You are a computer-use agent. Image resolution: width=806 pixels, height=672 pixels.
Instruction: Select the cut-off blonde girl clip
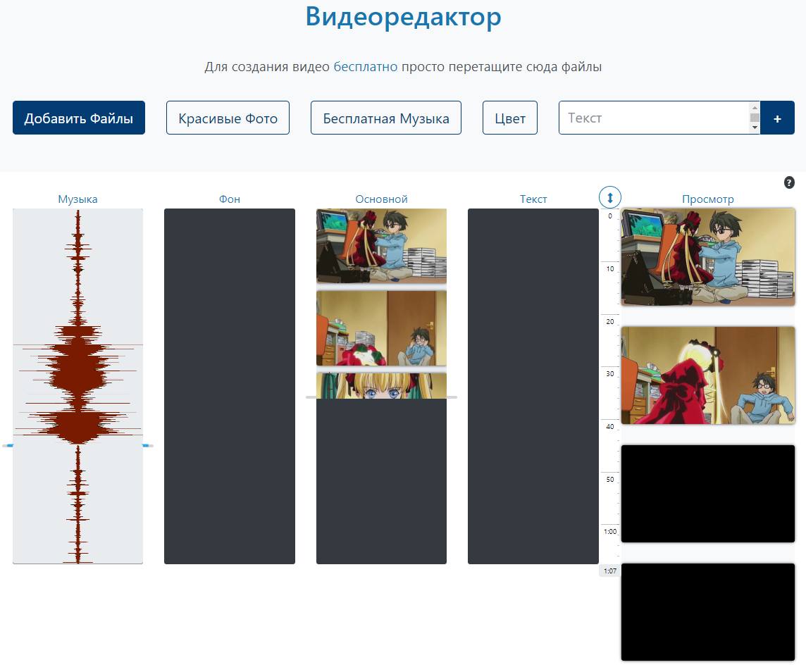pyautogui.click(x=381, y=386)
